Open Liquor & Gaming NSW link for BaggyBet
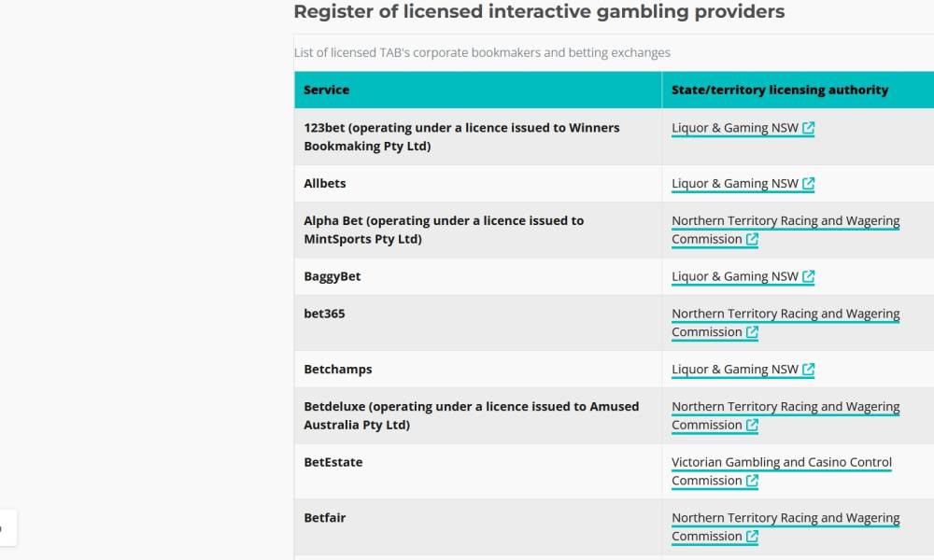The height and width of the screenshot is (560, 934). point(735,277)
